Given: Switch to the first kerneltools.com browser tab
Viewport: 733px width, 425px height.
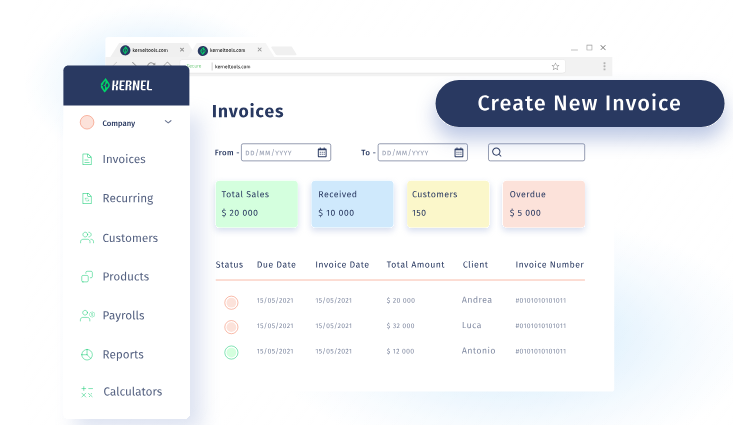Looking at the screenshot, I should tap(150, 50).
